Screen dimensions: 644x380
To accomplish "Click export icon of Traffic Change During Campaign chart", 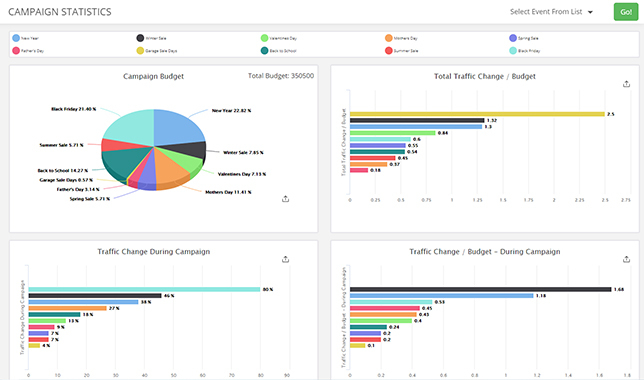I will pos(285,259).
